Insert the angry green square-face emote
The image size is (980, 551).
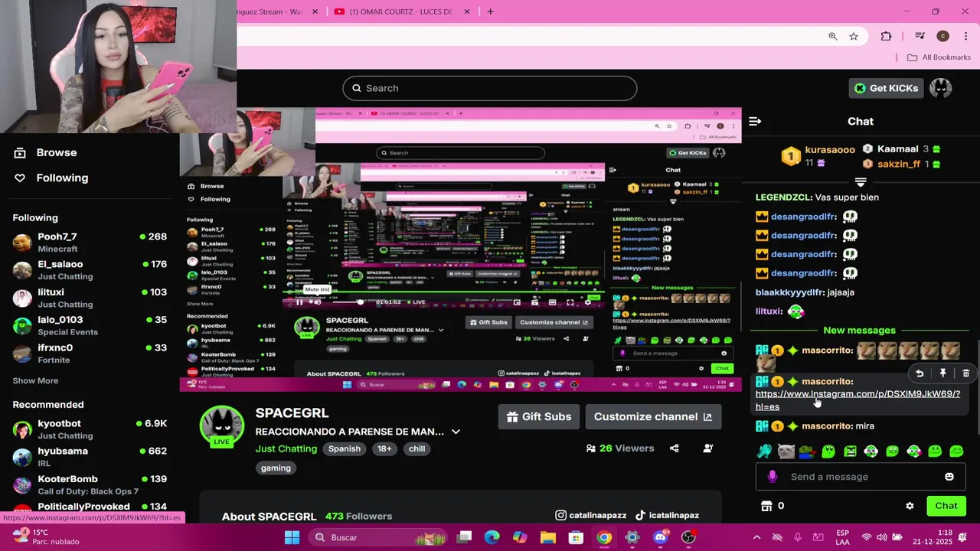(850, 452)
